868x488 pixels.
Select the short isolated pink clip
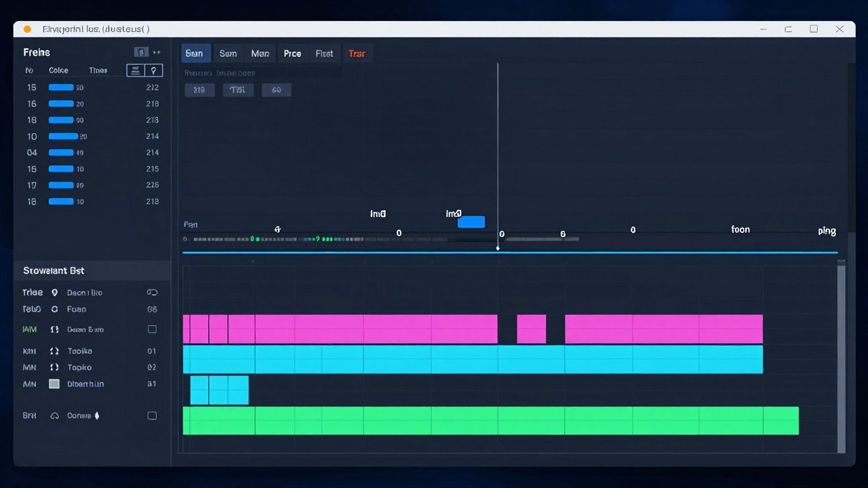pos(532,329)
